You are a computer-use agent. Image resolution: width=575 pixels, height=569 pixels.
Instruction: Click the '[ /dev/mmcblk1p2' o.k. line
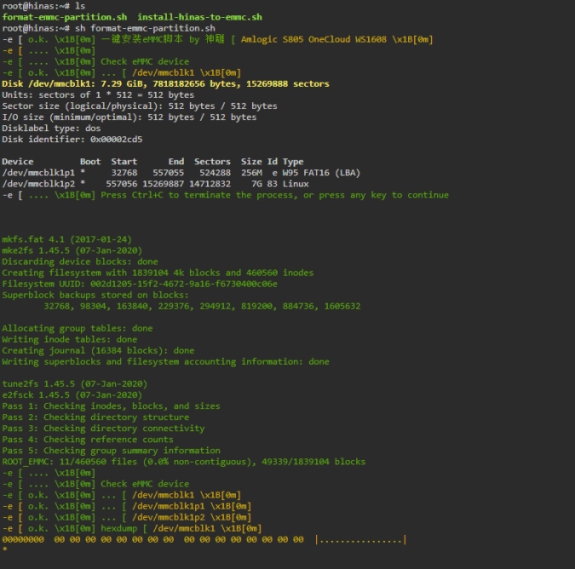pyautogui.click(x=127, y=517)
